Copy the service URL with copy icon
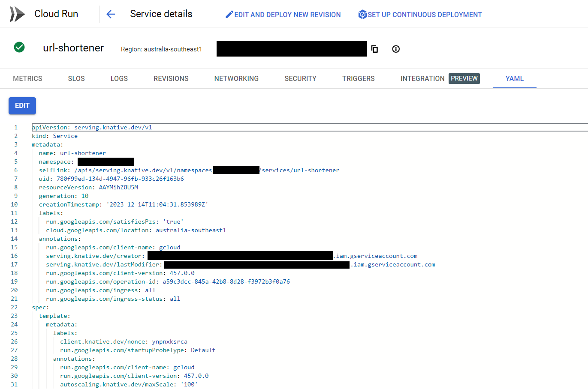Image resolution: width=588 pixels, height=389 pixels. tap(374, 49)
